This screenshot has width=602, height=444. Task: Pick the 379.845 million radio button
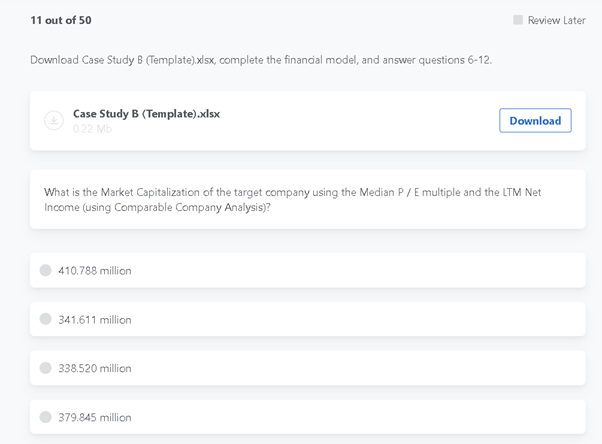click(x=45, y=417)
